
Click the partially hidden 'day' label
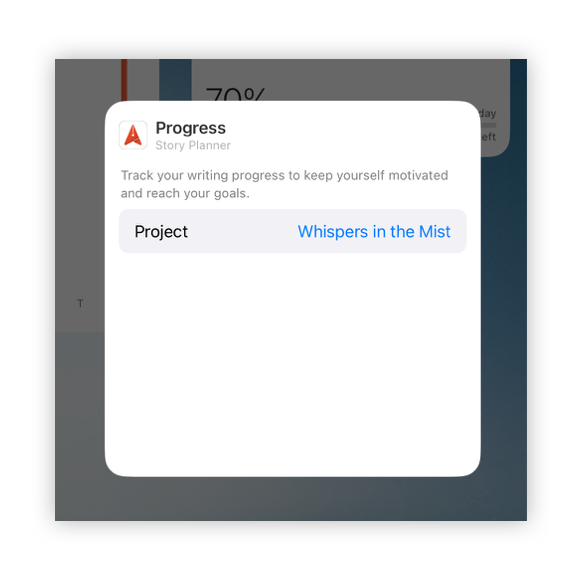pyautogui.click(x=488, y=113)
